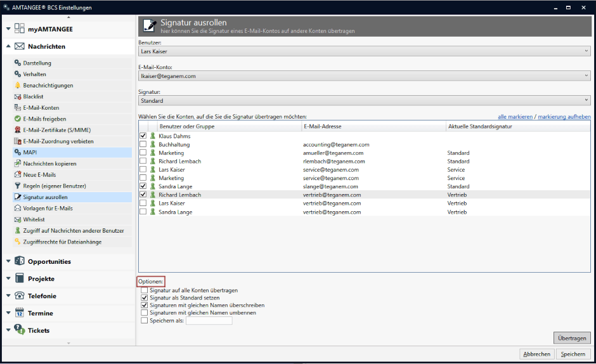The width and height of the screenshot is (596, 364).
Task: Disable 'Signatur als Standard setzen' option
Action: click(144, 297)
